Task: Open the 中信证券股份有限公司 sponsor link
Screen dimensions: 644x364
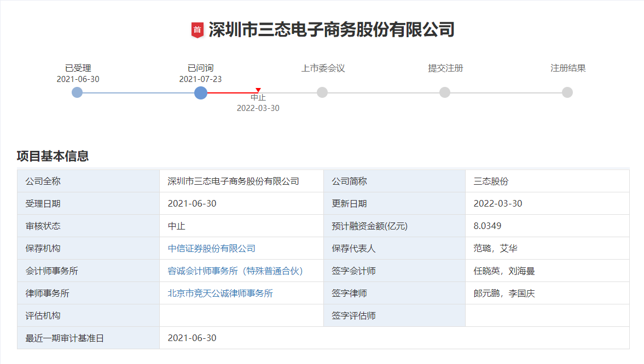Action: tap(212, 248)
